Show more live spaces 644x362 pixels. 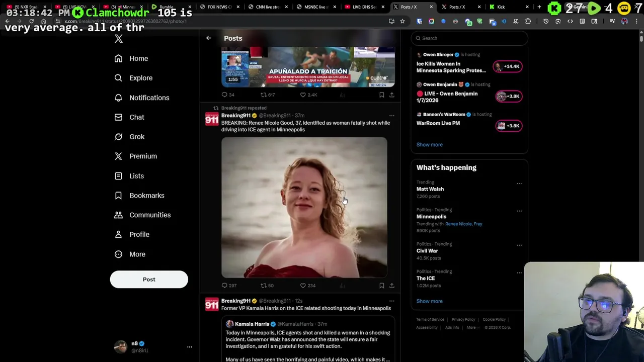430,145
